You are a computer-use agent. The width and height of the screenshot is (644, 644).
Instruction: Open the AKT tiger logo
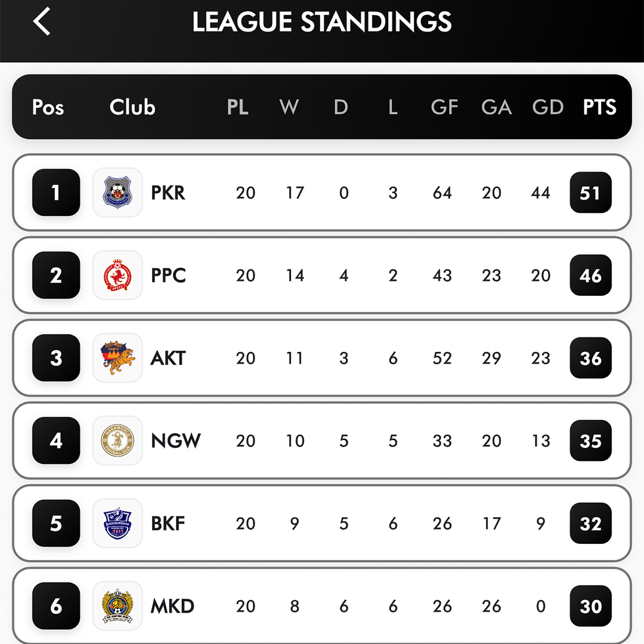[x=117, y=358]
